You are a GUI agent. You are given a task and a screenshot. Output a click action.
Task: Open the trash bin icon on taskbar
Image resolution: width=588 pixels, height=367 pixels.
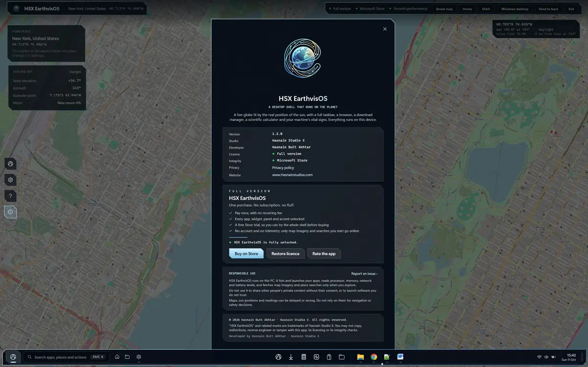tap(329, 357)
